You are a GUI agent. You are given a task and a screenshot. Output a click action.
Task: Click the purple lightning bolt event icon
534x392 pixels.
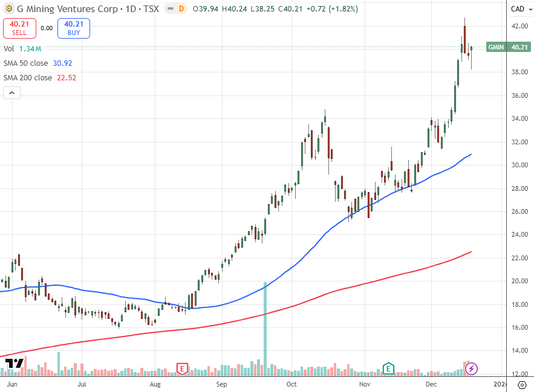[471, 368]
